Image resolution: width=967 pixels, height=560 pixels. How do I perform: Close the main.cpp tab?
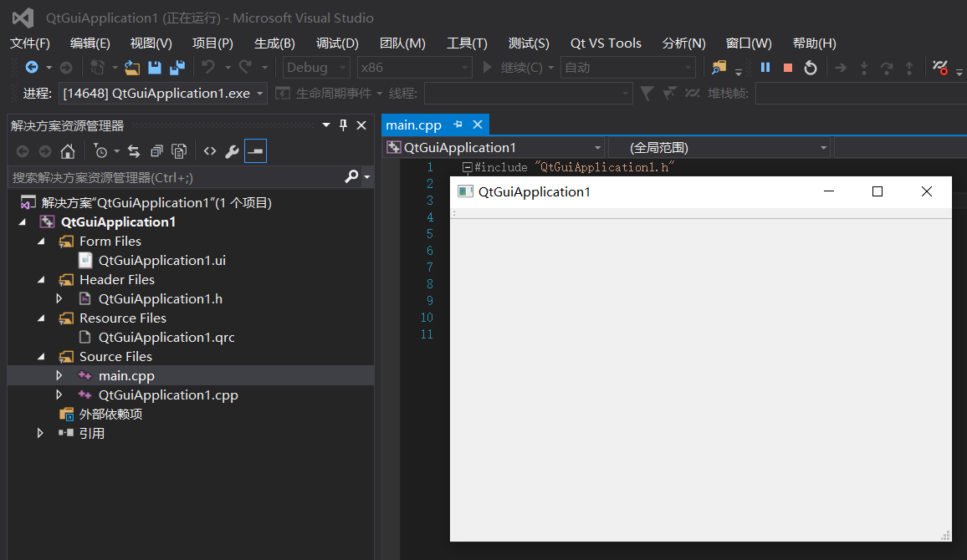click(478, 125)
